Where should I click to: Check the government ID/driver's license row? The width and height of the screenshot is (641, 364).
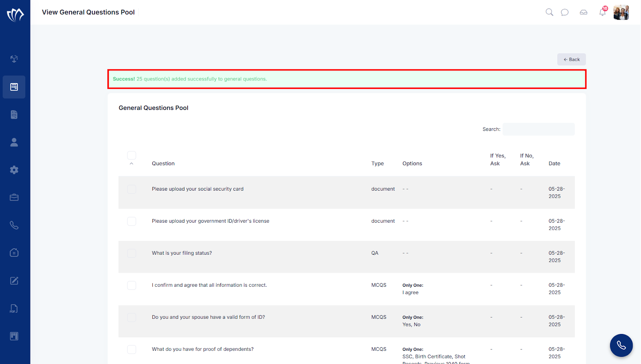pos(131,221)
